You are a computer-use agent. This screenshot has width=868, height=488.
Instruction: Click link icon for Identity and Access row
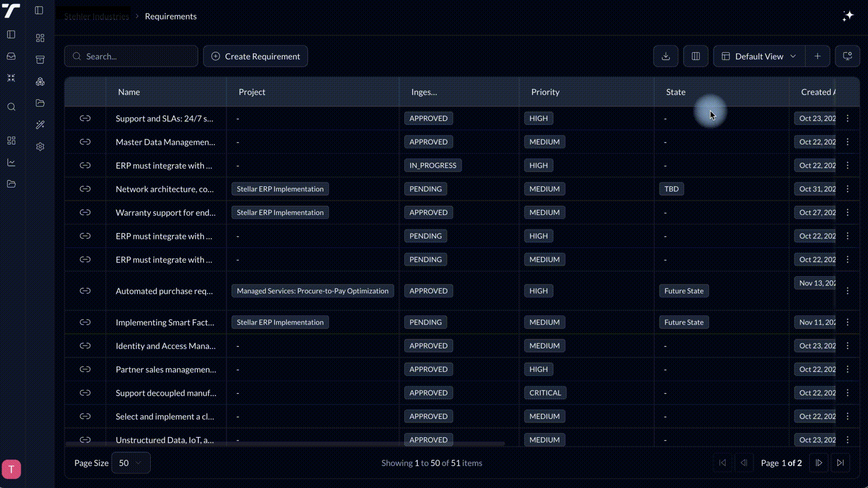[x=85, y=346]
